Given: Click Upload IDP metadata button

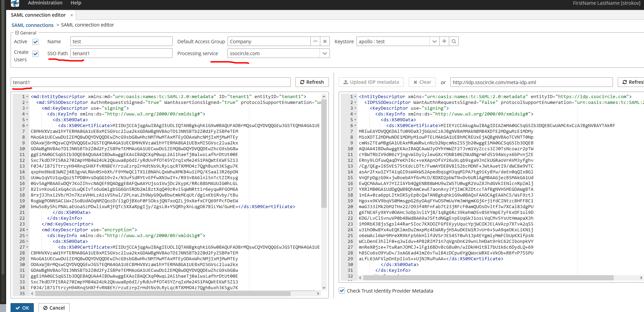Looking at the screenshot, I should [371, 82].
